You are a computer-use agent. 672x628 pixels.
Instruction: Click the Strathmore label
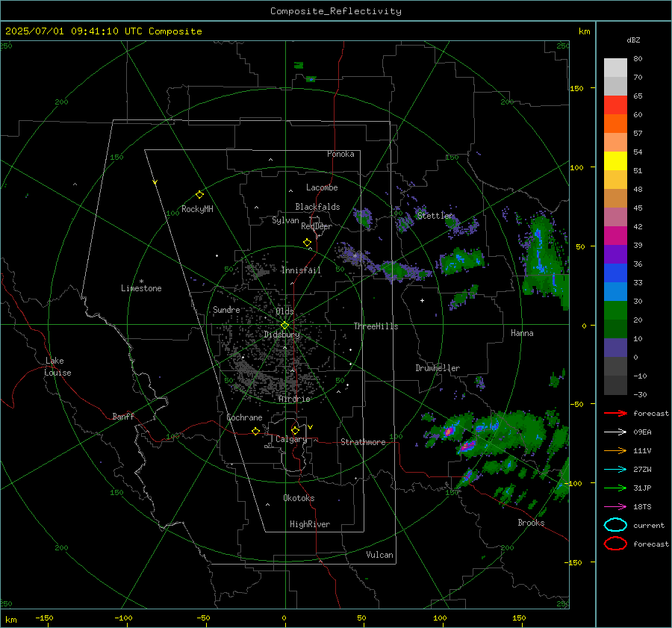pos(363,442)
